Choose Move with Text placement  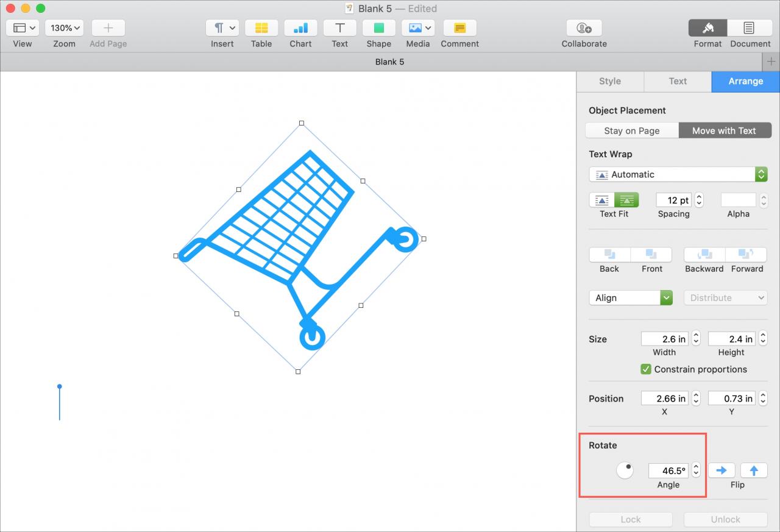point(725,130)
